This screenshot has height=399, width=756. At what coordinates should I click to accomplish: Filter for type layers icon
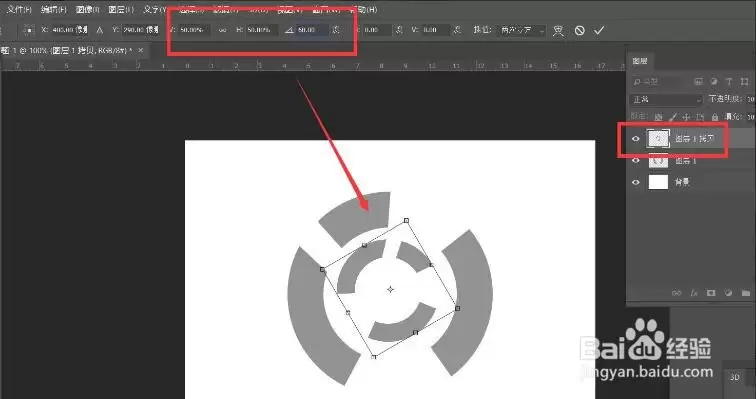729,82
